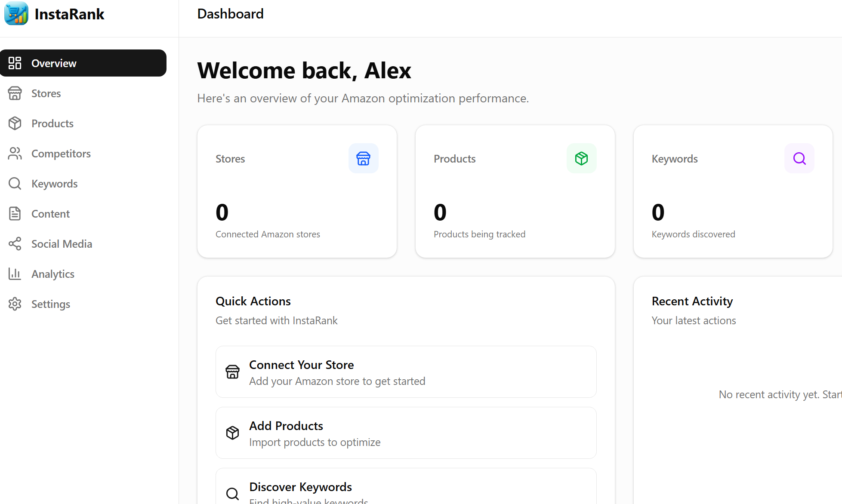Viewport: 842px width, 504px height.
Task: Select the Products box icon in sidebar
Action: click(x=15, y=123)
